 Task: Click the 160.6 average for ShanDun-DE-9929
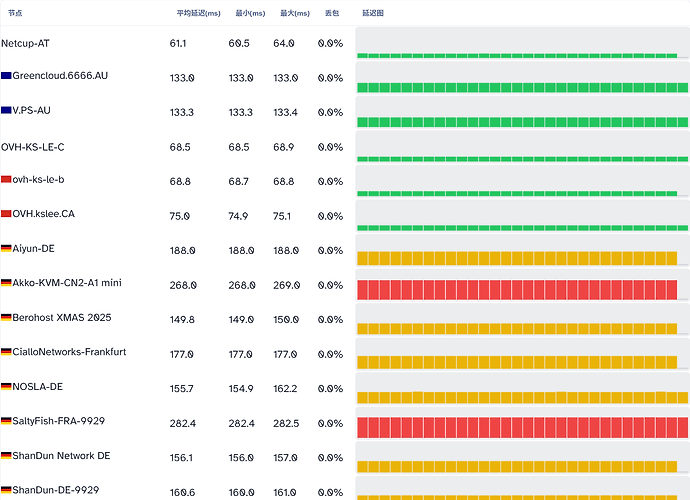pyautogui.click(x=182, y=493)
